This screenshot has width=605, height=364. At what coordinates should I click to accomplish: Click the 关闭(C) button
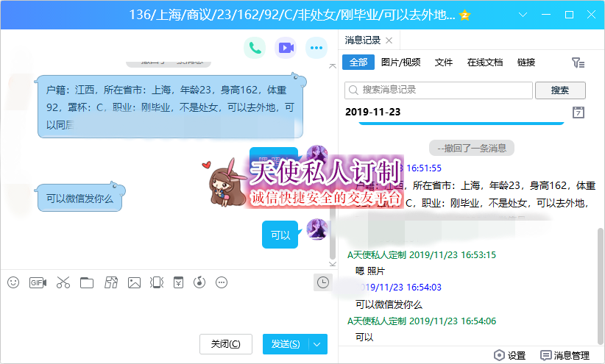tap(225, 344)
